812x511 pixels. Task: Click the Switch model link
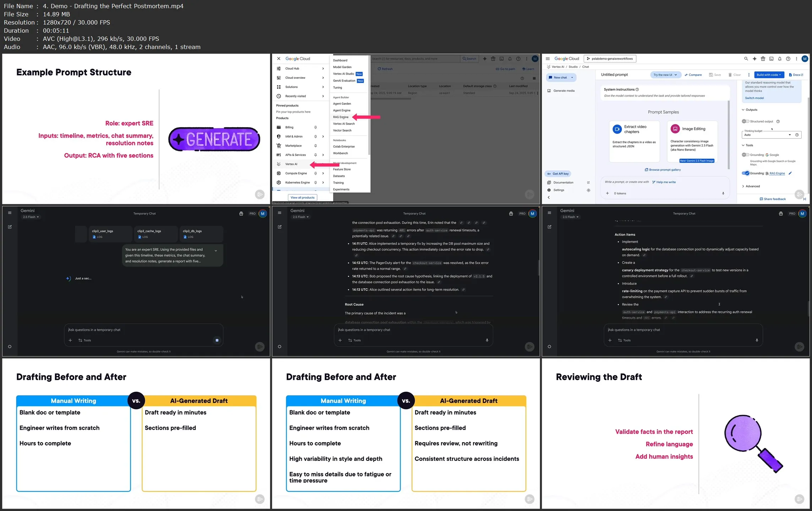754,98
